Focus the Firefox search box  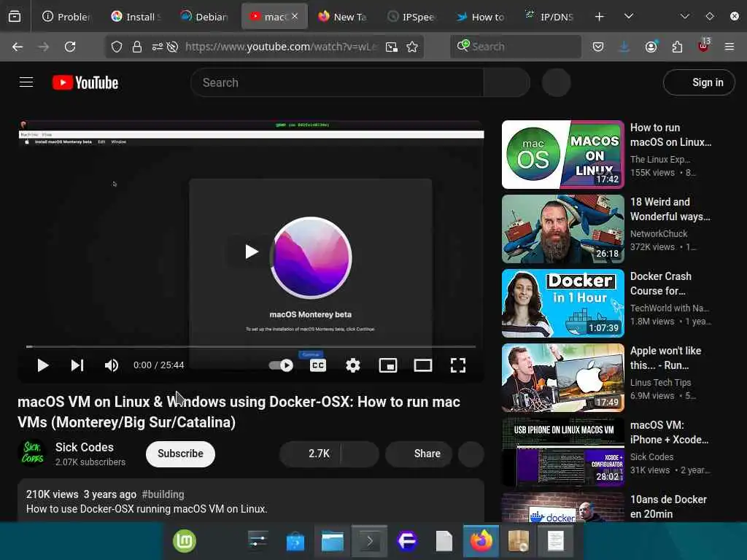(x=516, y=47)
